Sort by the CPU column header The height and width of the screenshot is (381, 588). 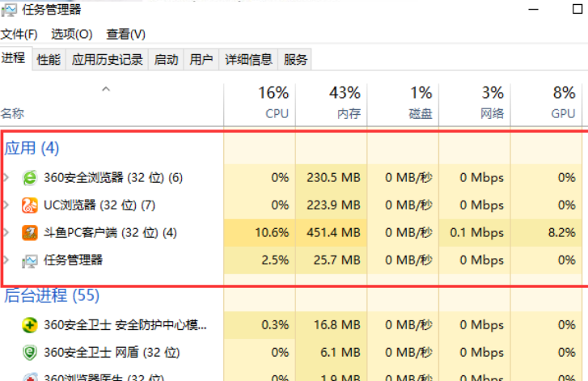pyautogui.click(x=260, y=104)
